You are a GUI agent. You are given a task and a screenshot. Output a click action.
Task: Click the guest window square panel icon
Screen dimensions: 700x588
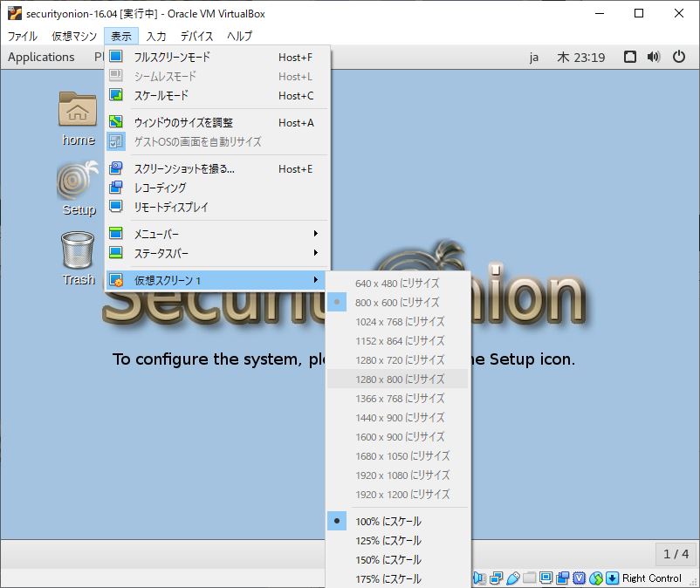pos(630,57)
